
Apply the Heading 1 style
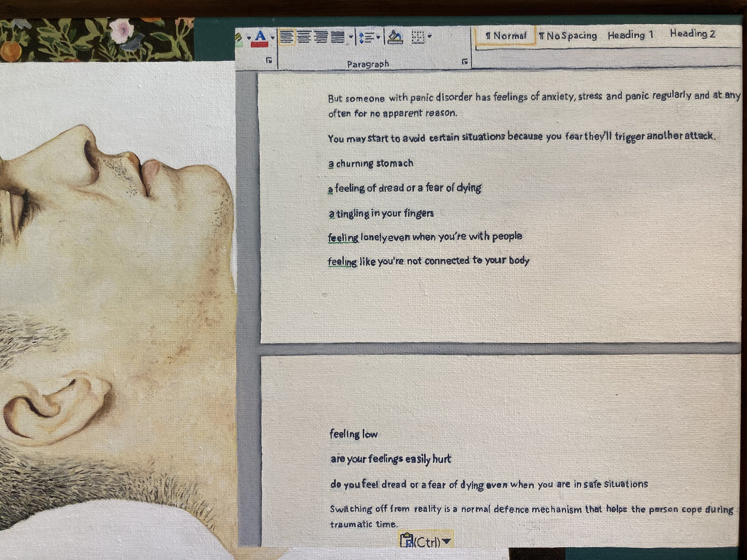(630, 35)
